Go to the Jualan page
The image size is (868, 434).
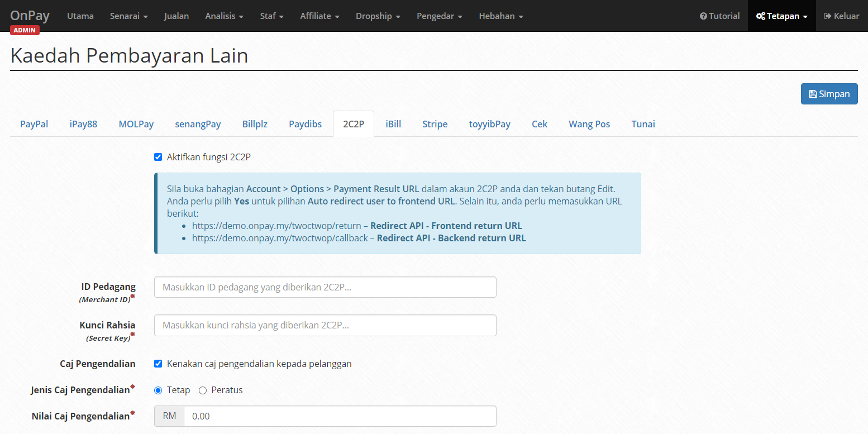(176, 16)
